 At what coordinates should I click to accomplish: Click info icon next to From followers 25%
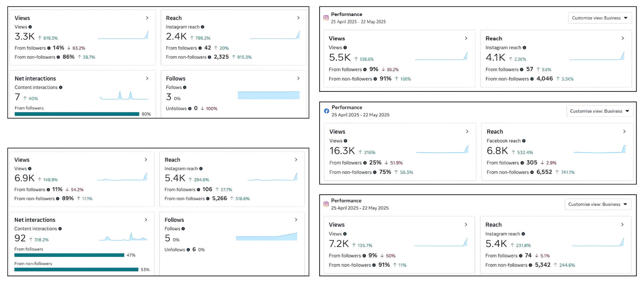(365, 163)
